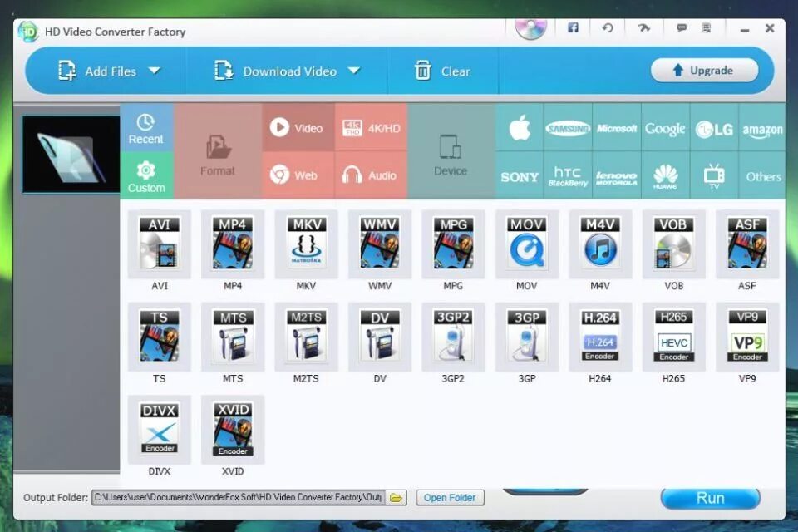Screen dimensions: 798x532
Task: Choose the DIVX encoder icon
Action: (x=160, y=431)
